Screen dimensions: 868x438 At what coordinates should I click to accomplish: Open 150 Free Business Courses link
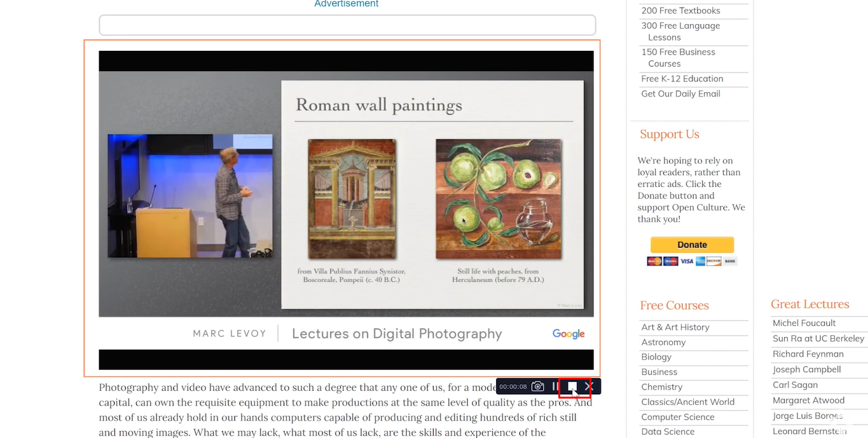coord(678,58)
